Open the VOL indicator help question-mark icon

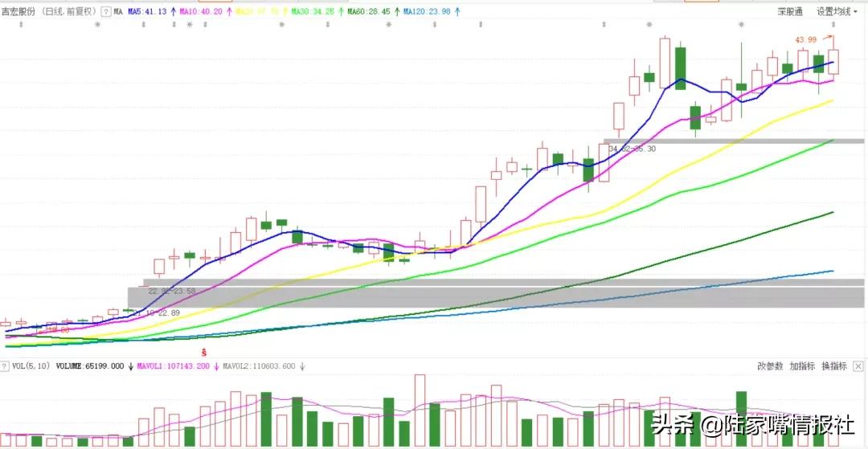[x=5, y=366]
